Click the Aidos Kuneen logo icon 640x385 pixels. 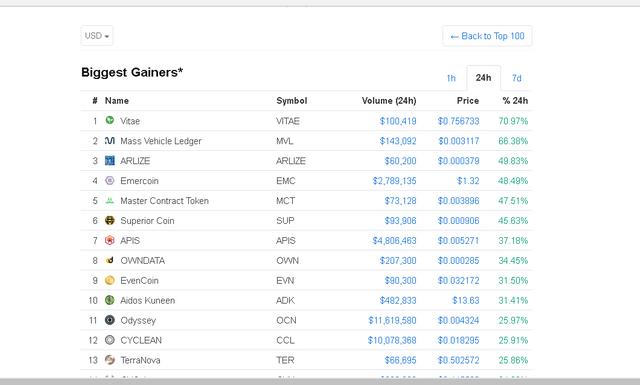[110, 300]
